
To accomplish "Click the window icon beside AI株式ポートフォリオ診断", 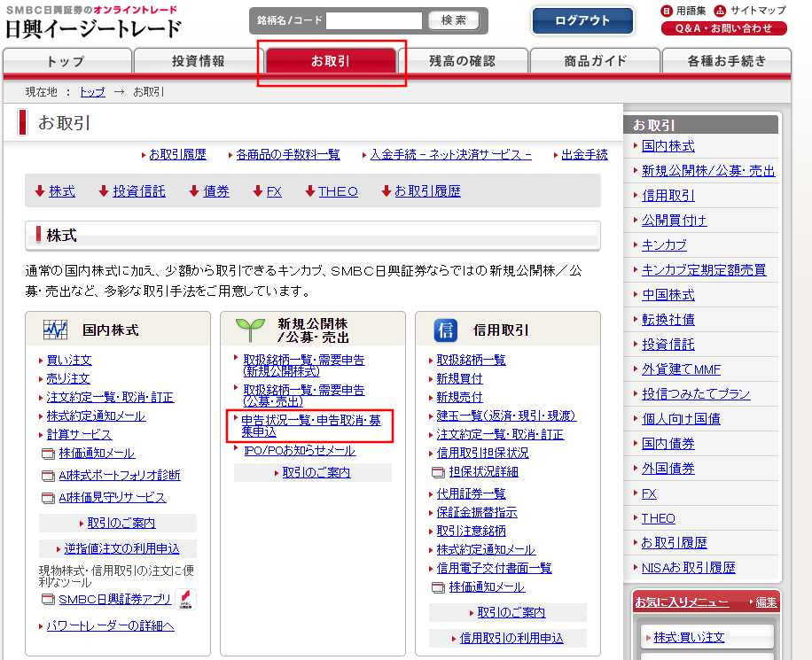I will [48, 476].
